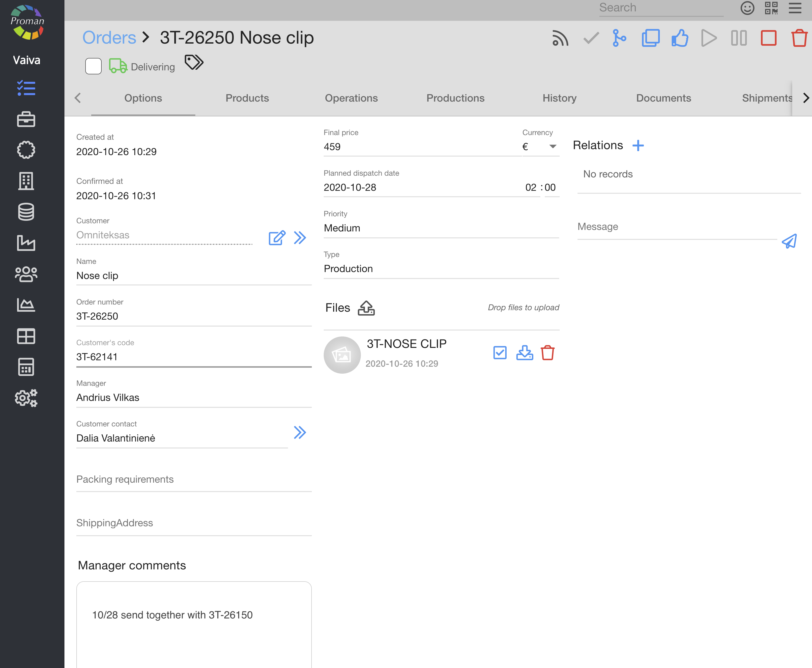This screenshot has width=812, height=668.
Task: Click the Message input field
Action: pyautogui.click(x=676, y=227)
